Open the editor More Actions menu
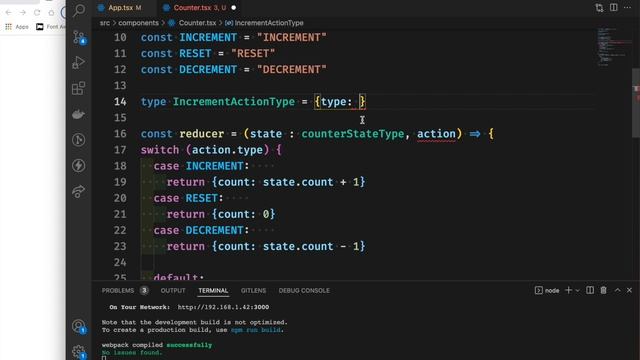The height and width of the screenshot is (360, 640). (627, 7)
